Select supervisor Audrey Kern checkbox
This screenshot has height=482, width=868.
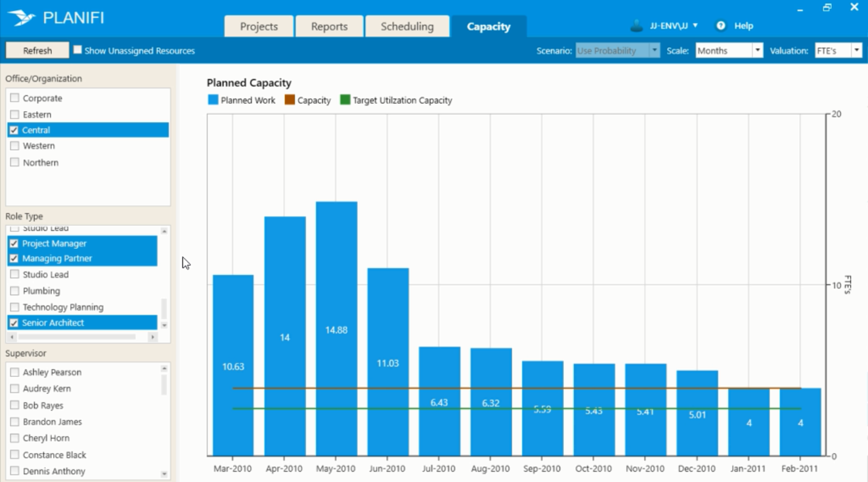pos(14,388)
